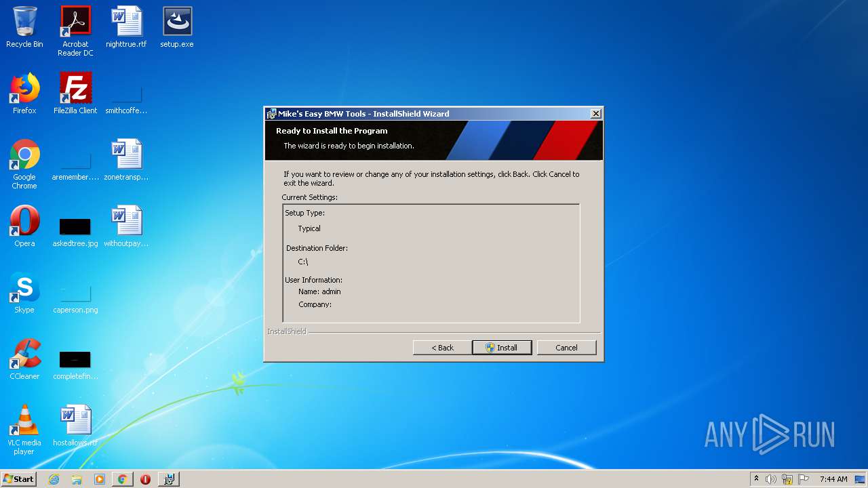Open the Start menu
Image resolution: width=868 pixels, height=488 pixels.
point(19,479)
